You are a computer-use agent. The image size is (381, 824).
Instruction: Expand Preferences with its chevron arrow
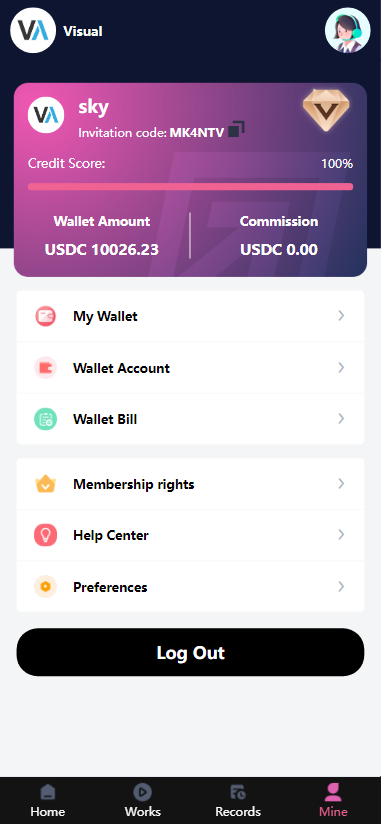click(x=342, y=586)
